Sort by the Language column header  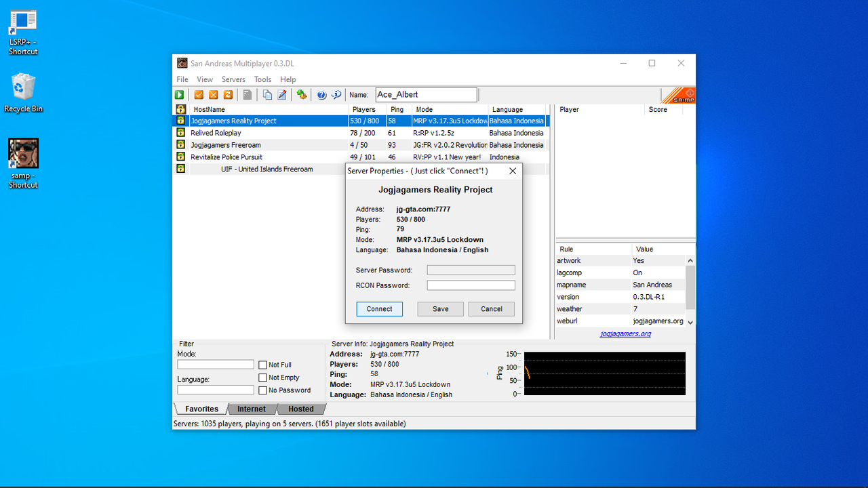[517, 109]
